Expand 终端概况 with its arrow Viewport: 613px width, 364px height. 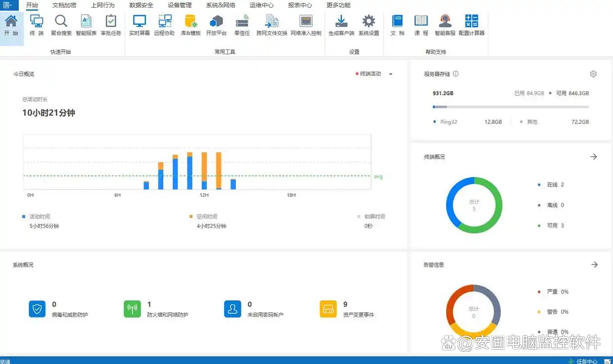594,157
